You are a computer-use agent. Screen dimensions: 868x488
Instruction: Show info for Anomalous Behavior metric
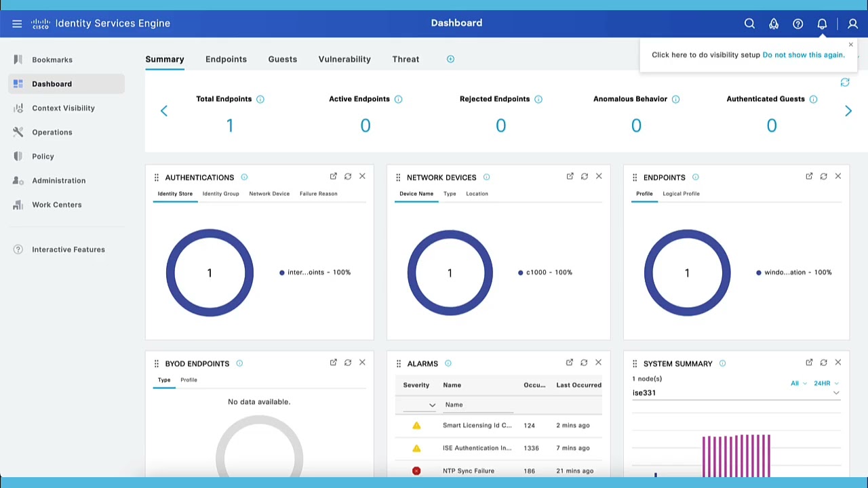(x=675, y=99)
